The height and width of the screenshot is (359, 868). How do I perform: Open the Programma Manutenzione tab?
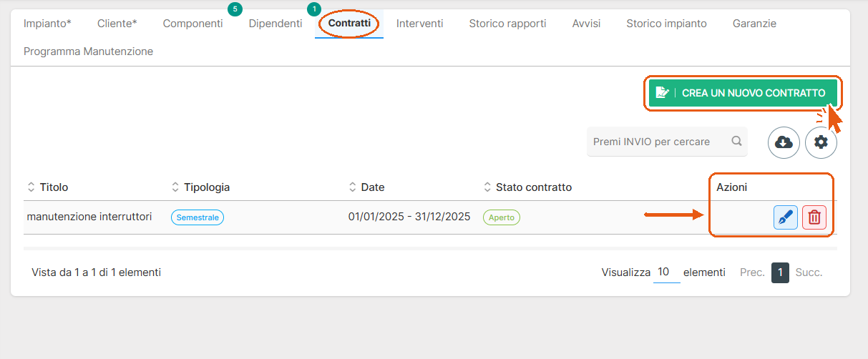pyautogui.click(x=88, y=51)
